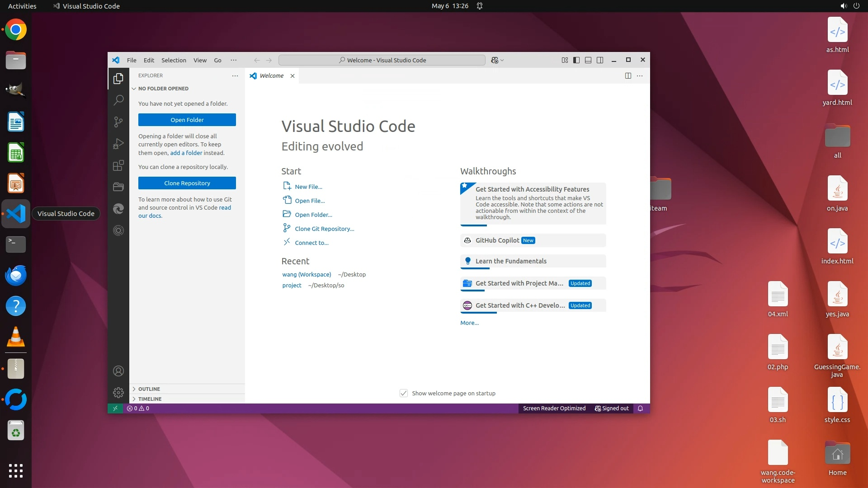
Task: Expand the OUTLINE section
Action: tap(149, 389)
